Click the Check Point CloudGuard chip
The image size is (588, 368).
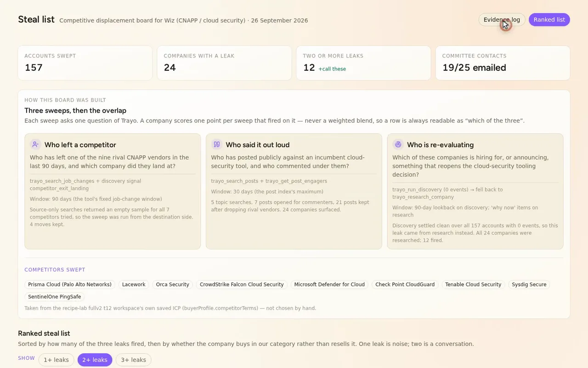(x=405, y=285)
